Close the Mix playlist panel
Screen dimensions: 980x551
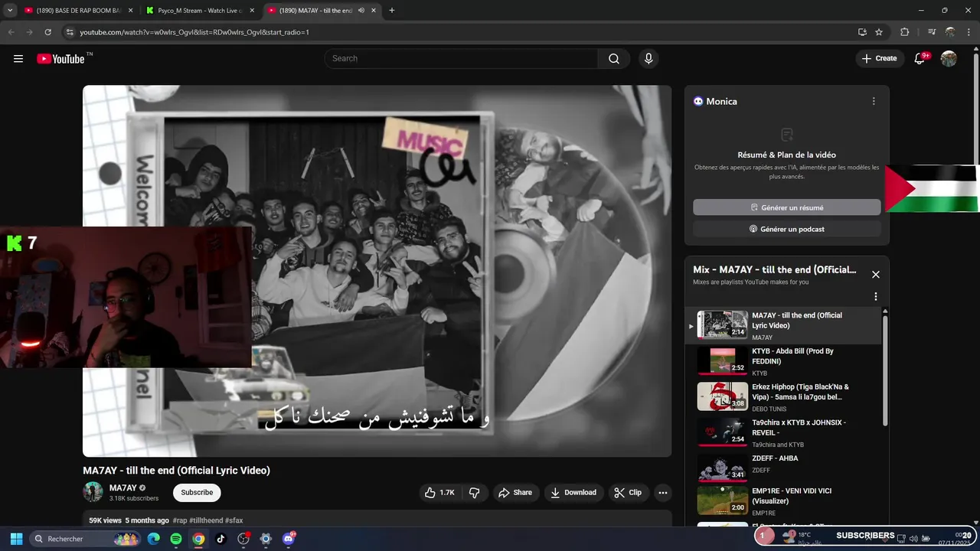pyautogui.click(x=876, y=275)
